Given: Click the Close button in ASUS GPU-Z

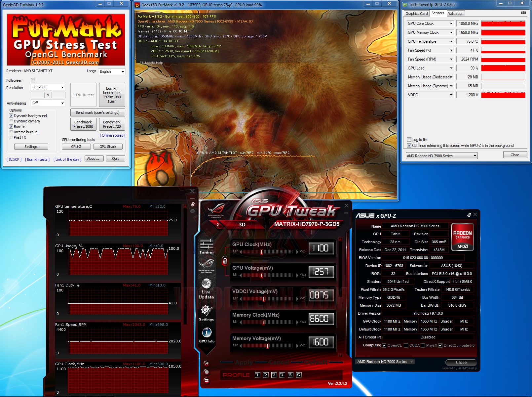Looking at the screenshot, I should [x=461, y=363].
